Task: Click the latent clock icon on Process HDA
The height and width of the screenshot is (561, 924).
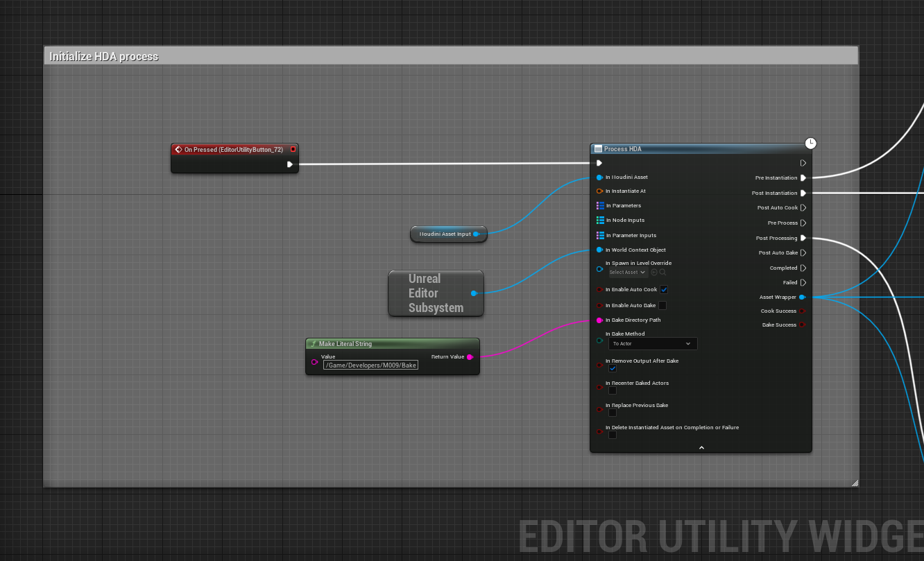Action: point(810,143)
